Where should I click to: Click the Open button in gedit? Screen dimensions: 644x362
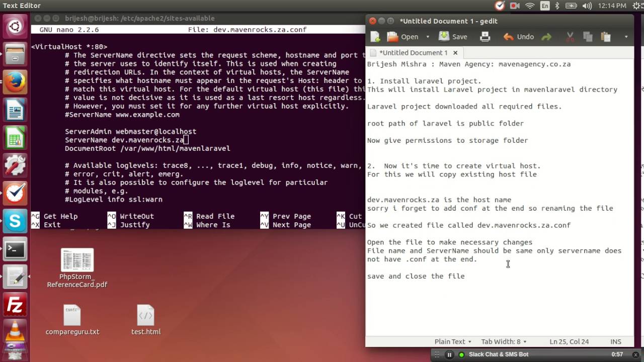coord(403,37)
